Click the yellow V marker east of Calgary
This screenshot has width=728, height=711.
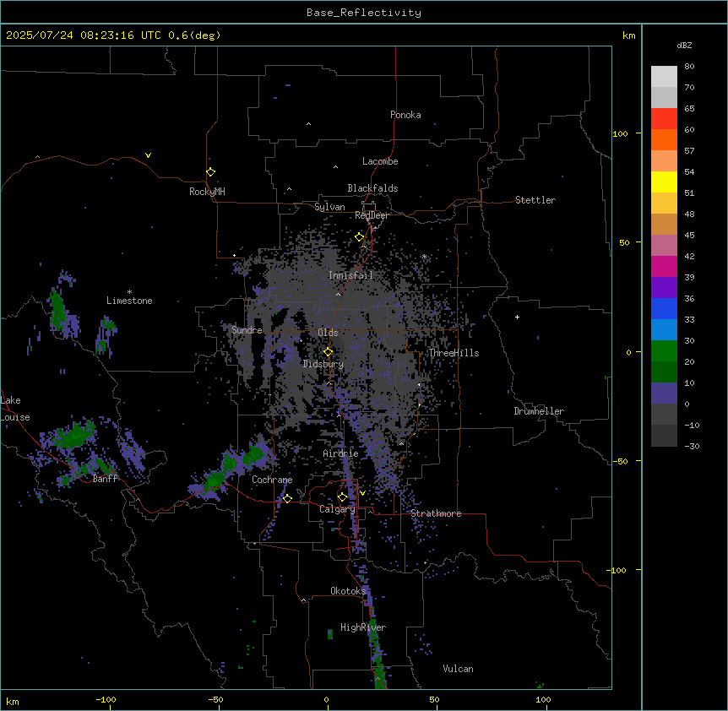point(362,493)
